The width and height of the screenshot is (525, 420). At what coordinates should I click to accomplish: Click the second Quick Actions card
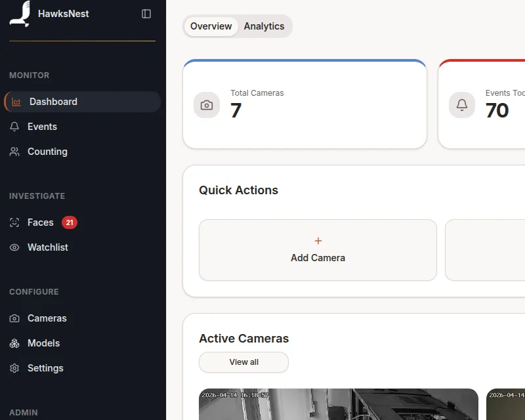(x=485, y=250)
